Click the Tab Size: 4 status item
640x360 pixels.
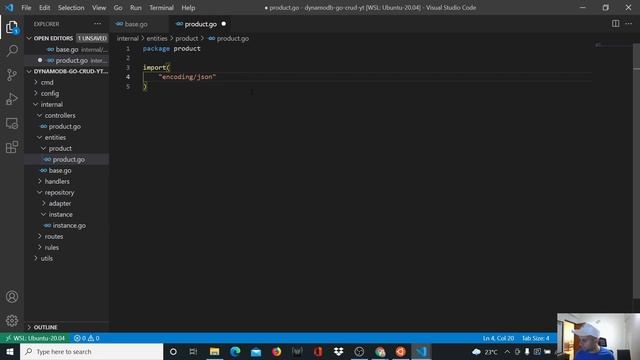536,338
